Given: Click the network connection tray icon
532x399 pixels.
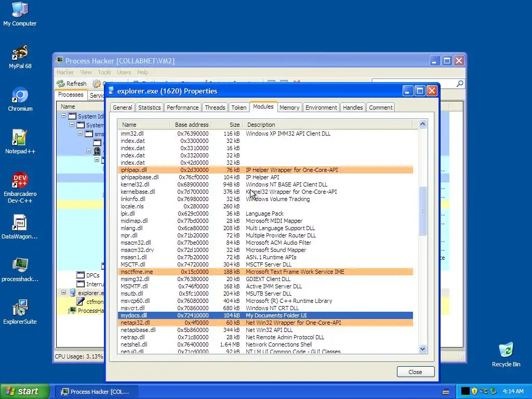Looking at the screenshot, I should [484, 391].
